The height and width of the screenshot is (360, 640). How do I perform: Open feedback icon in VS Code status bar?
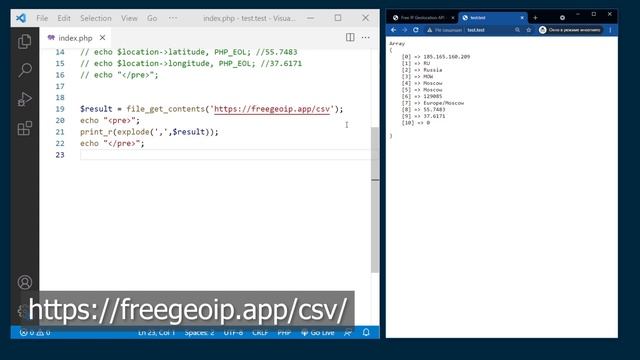click(x=348, y=333)
